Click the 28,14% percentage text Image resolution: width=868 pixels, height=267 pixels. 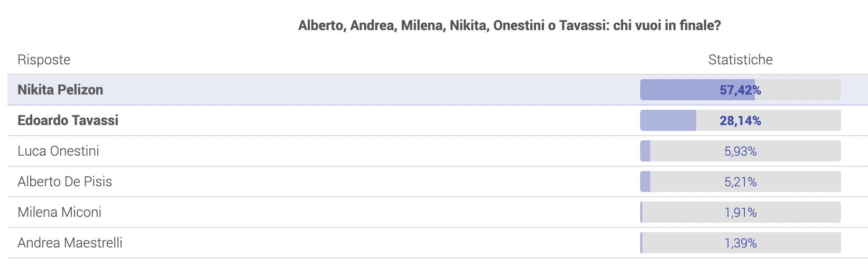[x=740, y=121]
